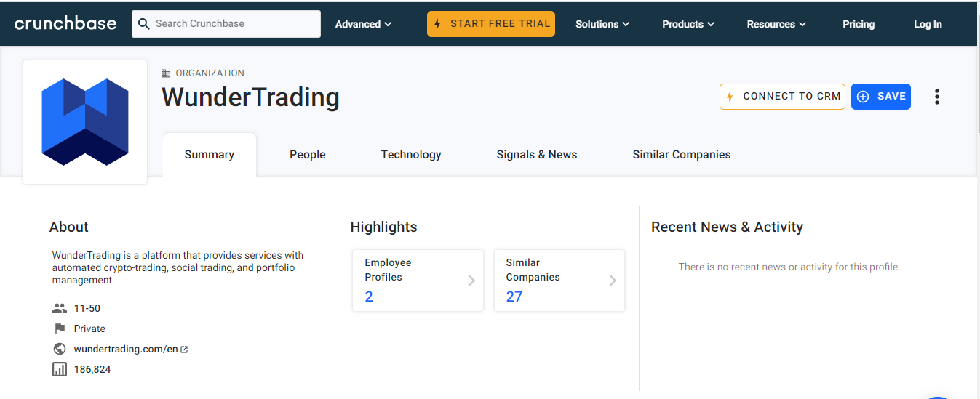Open the three-dot more options menu
The height and width of the screenshot is (399, 980).
click(x=937, y=97)
